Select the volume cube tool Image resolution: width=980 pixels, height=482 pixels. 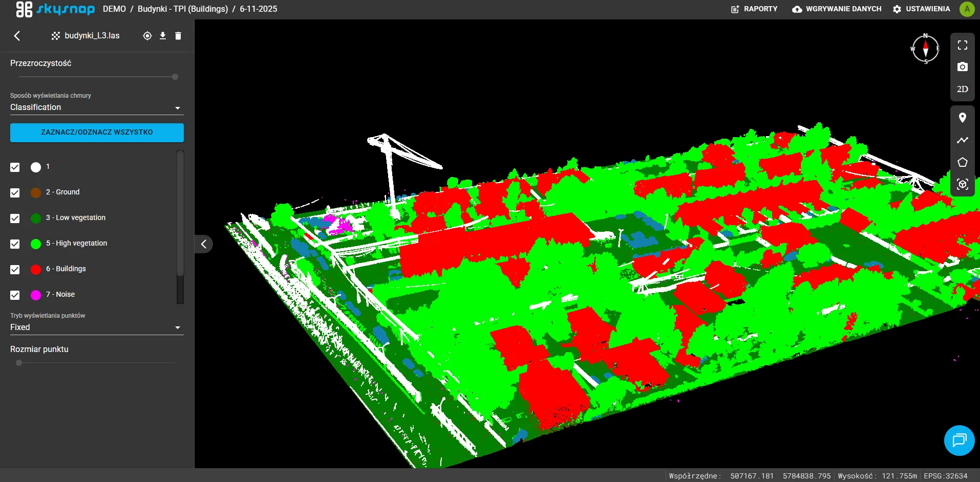coord(962,184)
